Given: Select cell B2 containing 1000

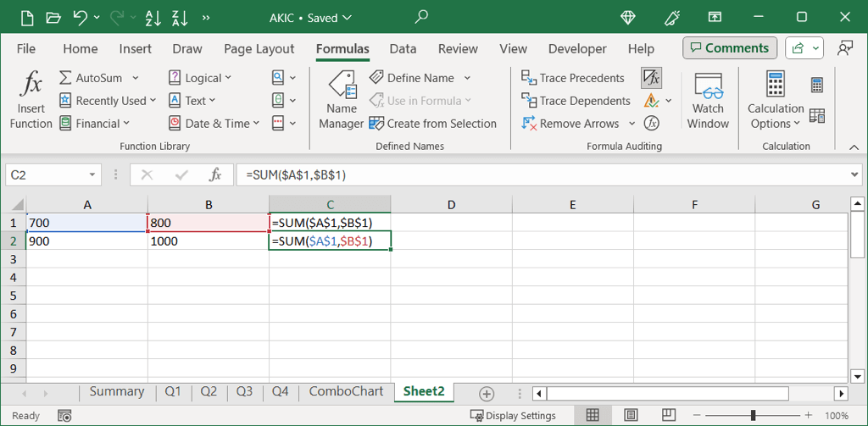Looking at the screenshot, I should coord(209,241).
